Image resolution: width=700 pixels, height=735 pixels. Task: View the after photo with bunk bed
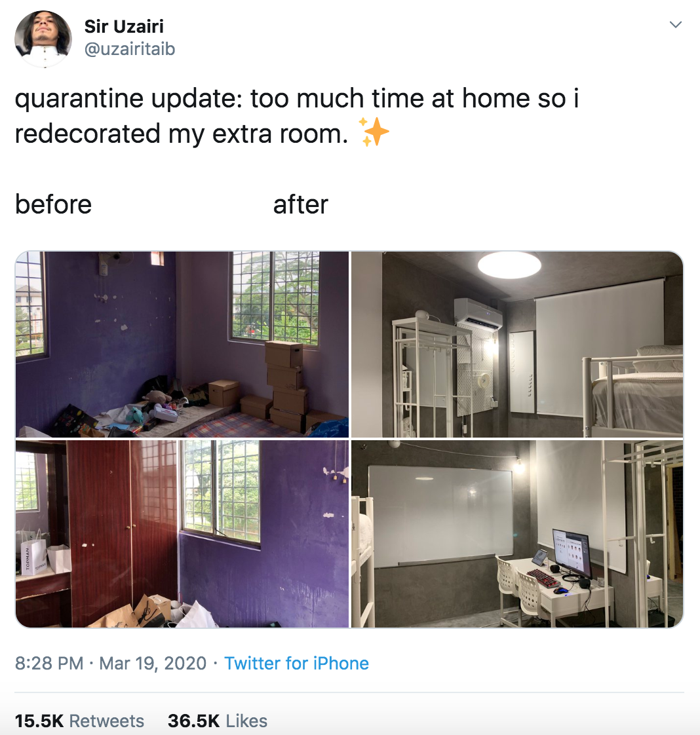pyautogui.click(x=517, y=345)
